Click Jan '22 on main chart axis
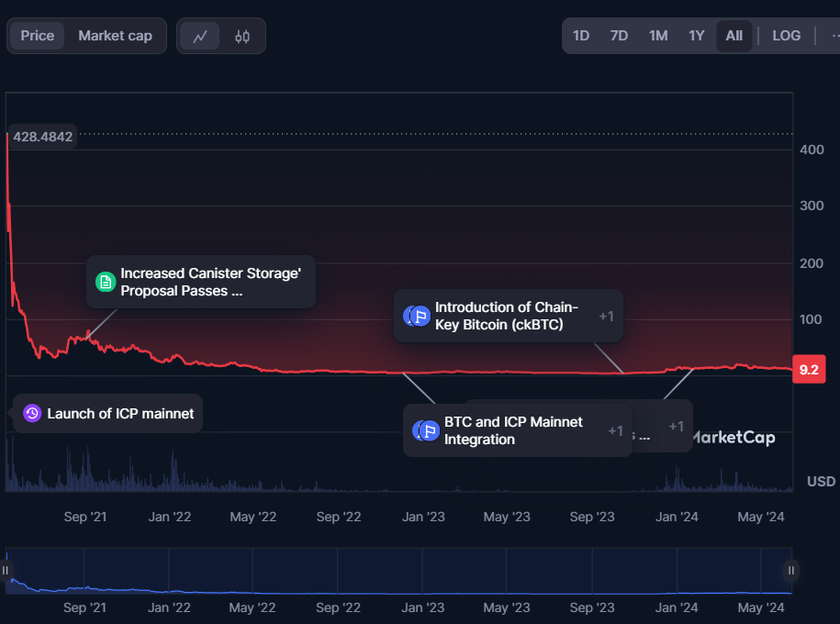 (x=170, y=517)
